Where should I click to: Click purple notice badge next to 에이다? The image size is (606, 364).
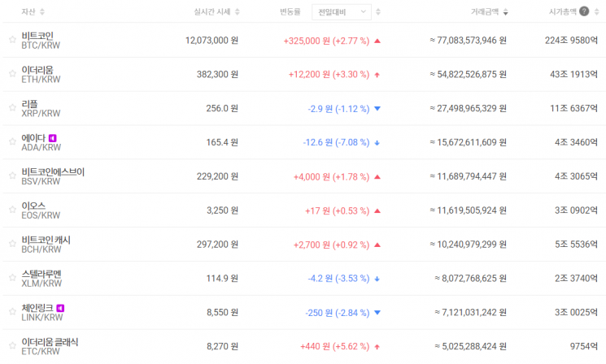pyautogui.click(x=53, y=138)
